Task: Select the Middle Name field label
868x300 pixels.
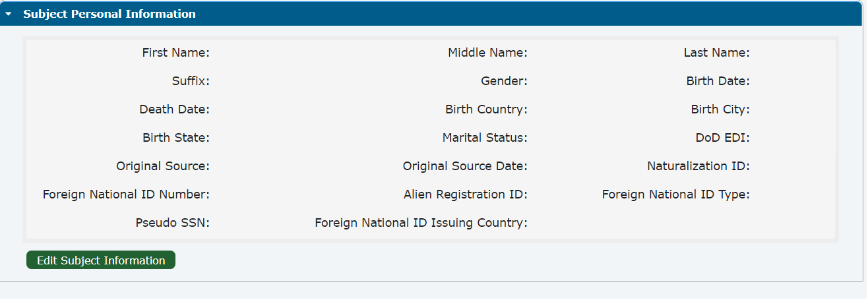Action: coord(487,53)
